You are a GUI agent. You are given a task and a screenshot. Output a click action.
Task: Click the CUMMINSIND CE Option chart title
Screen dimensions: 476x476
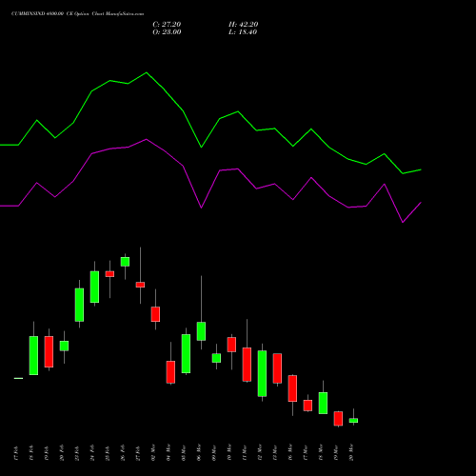tap(77, 14)
